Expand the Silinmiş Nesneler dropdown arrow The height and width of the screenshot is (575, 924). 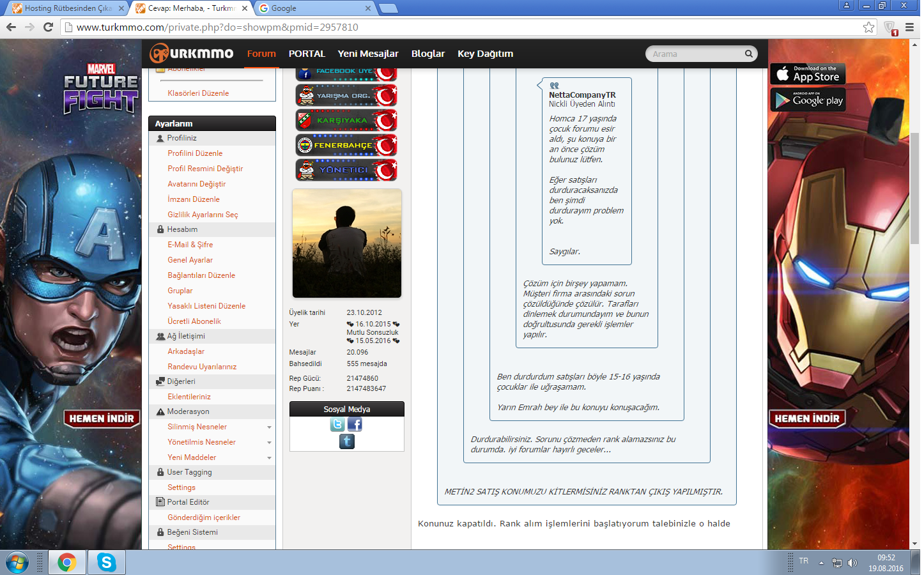click(269, 427)
